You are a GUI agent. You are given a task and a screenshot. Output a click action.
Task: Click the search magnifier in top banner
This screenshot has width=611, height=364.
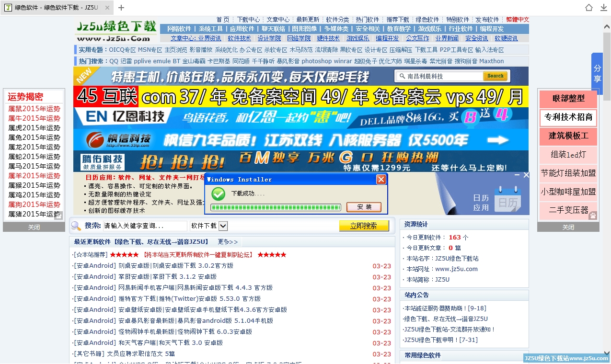tap(402, 76)
